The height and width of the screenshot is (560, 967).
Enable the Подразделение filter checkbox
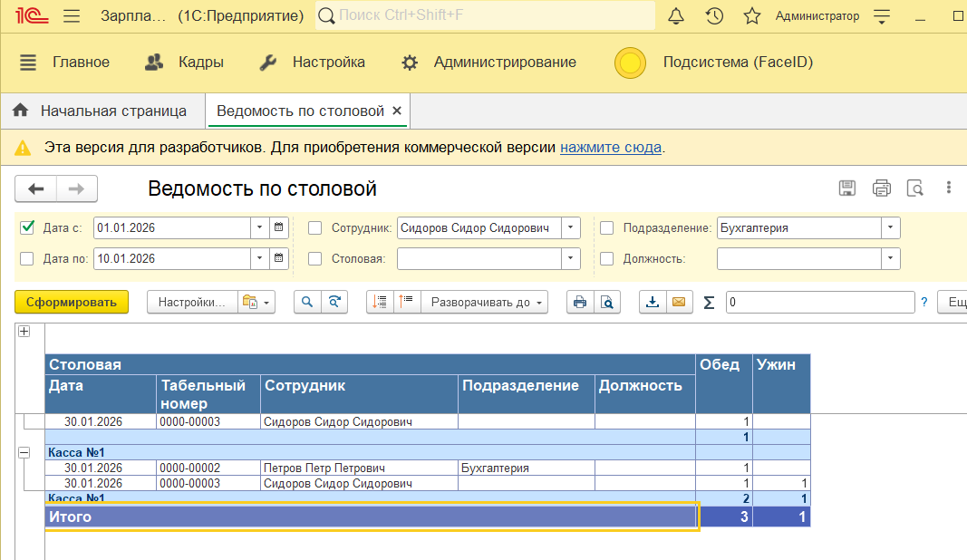point(606,228)
